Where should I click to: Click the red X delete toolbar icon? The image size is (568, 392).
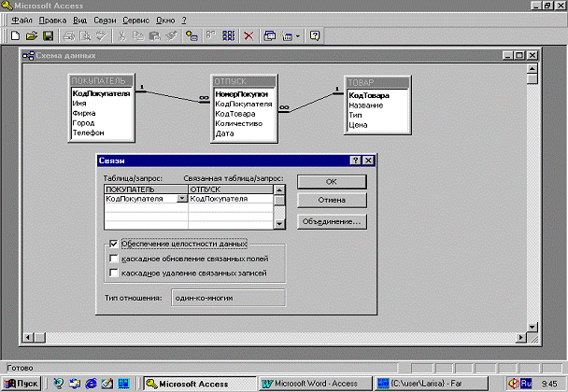pyautogui.click(x=248, y=35)
